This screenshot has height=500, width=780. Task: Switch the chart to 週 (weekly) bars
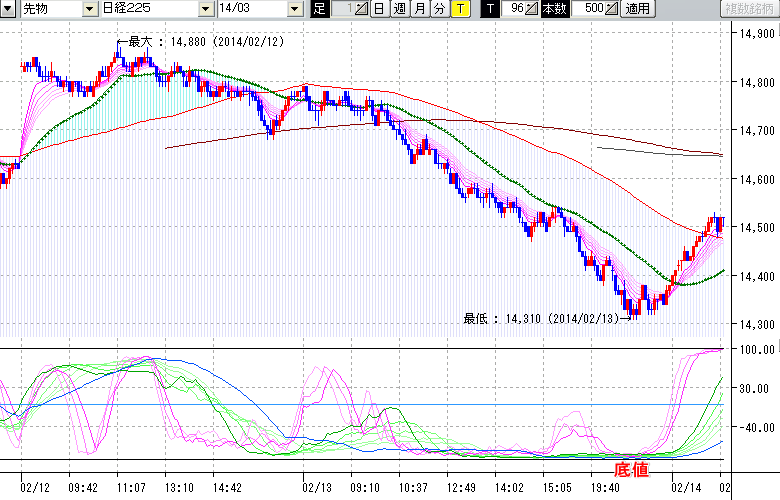pos(399,9)
